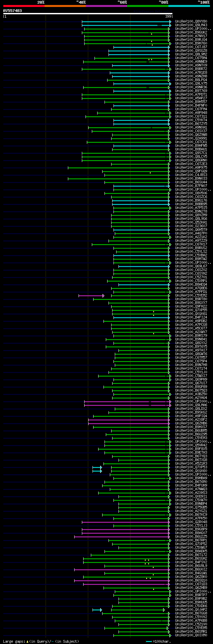Open hit UniRef100_Q9SGZ8
213x644 pixels.
(191, 51)
